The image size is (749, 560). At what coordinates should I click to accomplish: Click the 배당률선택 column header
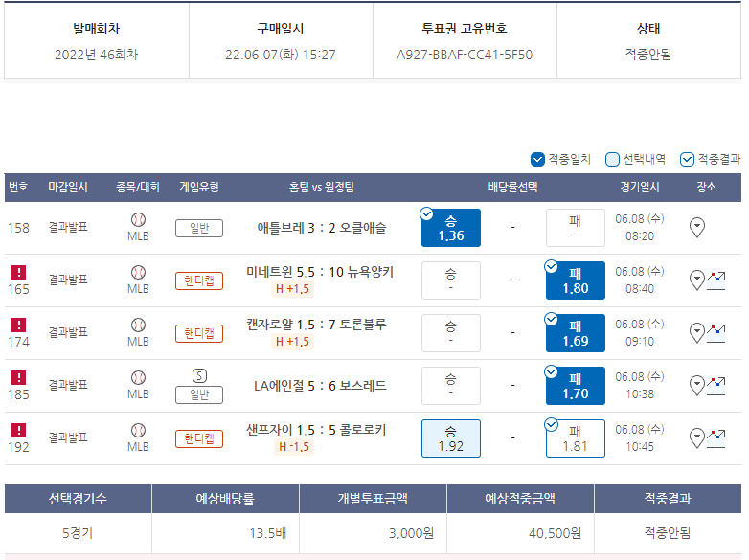tap(513, 187)
